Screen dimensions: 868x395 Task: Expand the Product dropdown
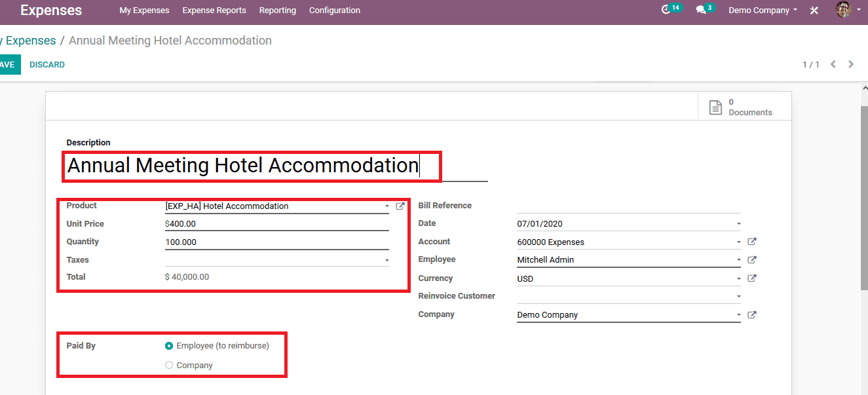tap(387, 206)
